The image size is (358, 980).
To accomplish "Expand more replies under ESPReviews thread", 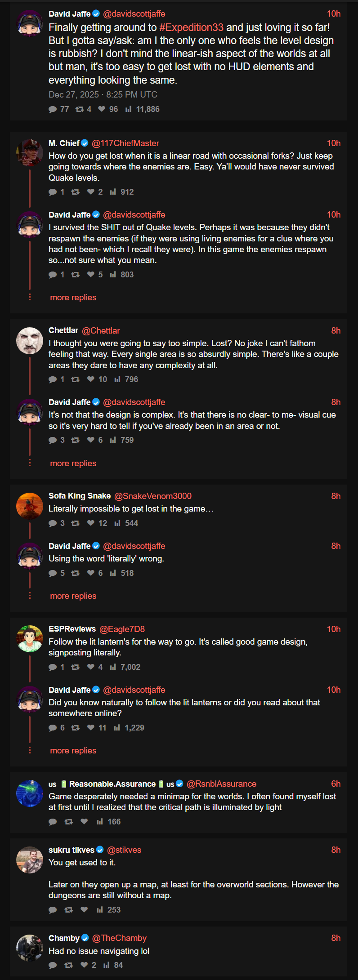I will point(73,751).
